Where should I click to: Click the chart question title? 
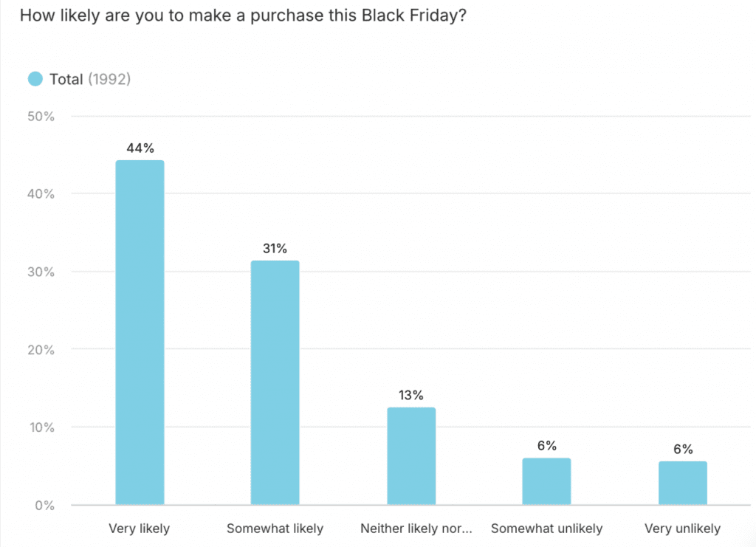(243, 16)
